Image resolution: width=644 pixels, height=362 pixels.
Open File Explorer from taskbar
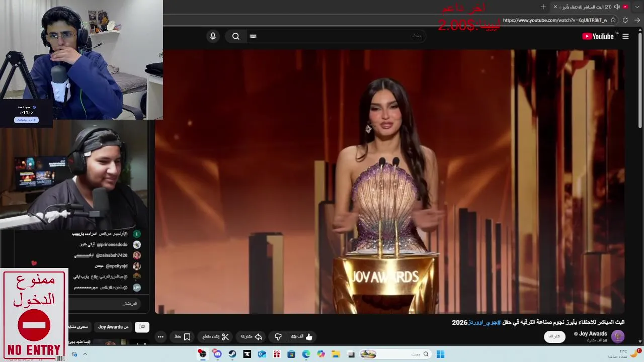click(336, 354)
